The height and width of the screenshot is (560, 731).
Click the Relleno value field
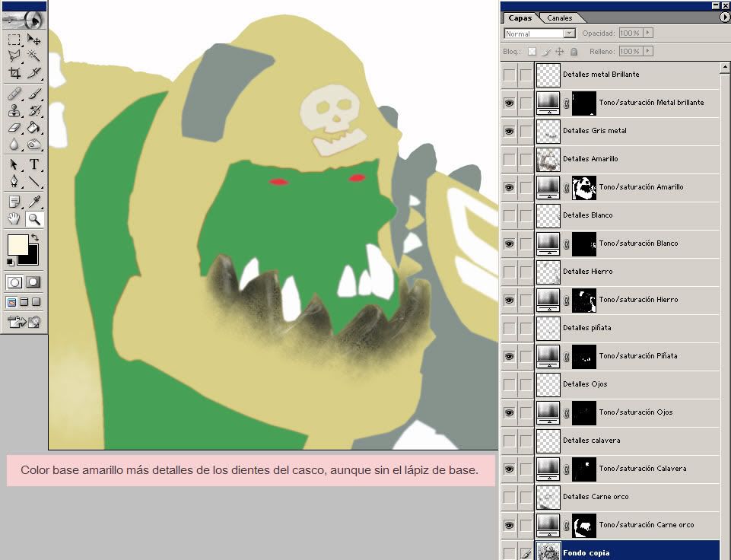(631, 51)
